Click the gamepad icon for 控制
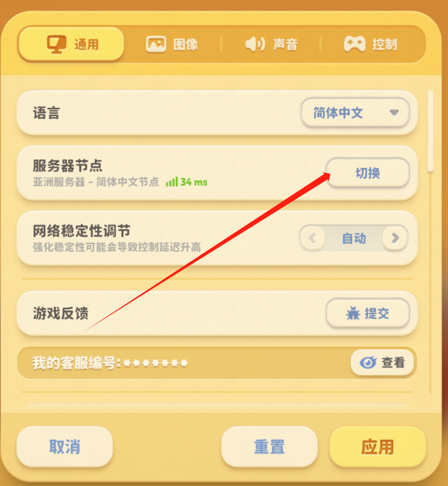448x486 pixels. [354, 44]
